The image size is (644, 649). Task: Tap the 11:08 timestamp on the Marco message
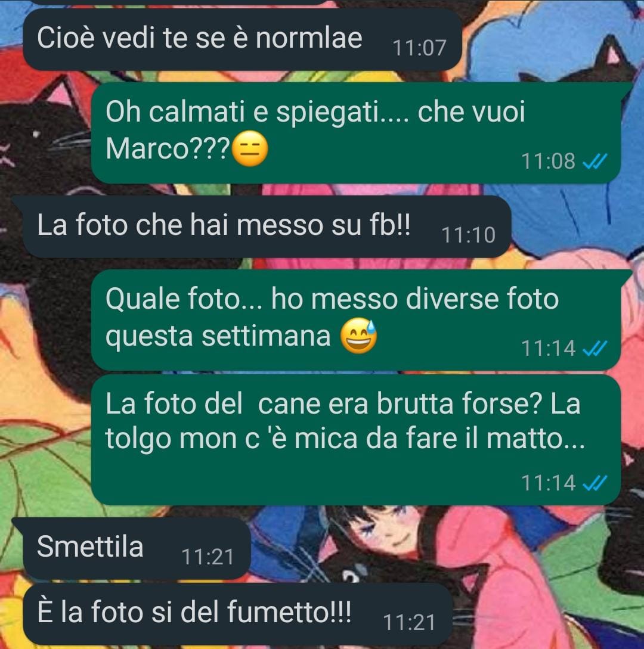click(549, 162)
